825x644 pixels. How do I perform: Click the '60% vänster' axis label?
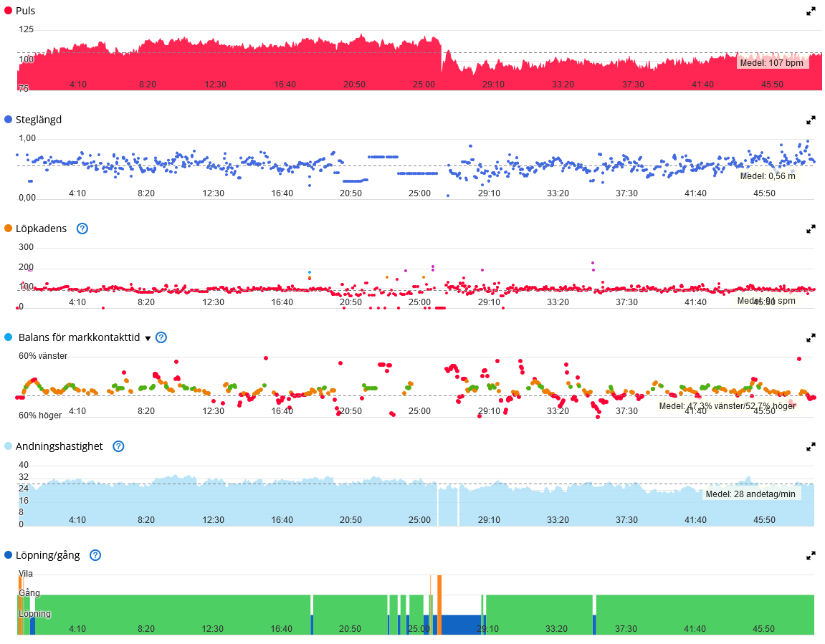click(43, 356)
